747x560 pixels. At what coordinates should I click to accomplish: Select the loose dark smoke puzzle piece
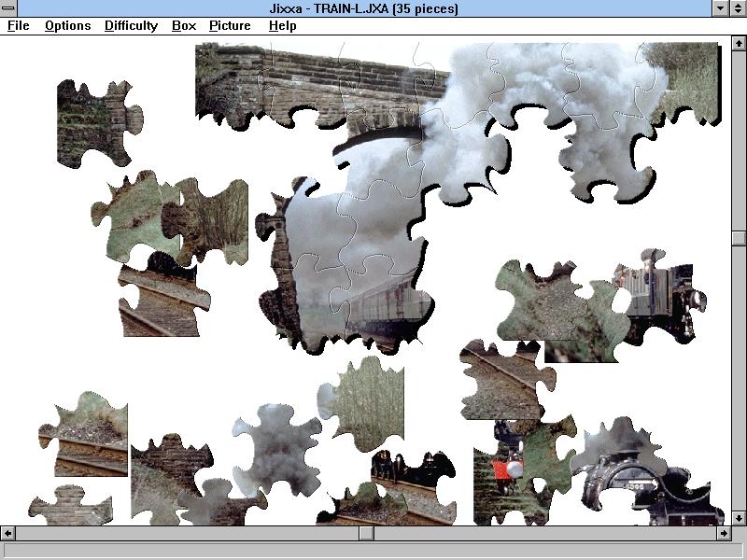click(277, 450)
